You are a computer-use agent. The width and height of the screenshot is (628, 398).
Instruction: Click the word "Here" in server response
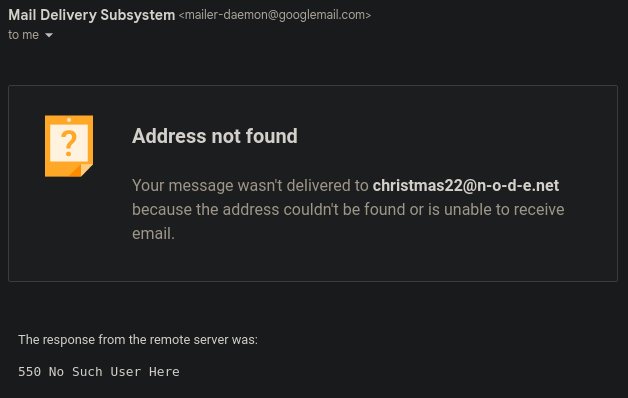click(x=164, y=372)
